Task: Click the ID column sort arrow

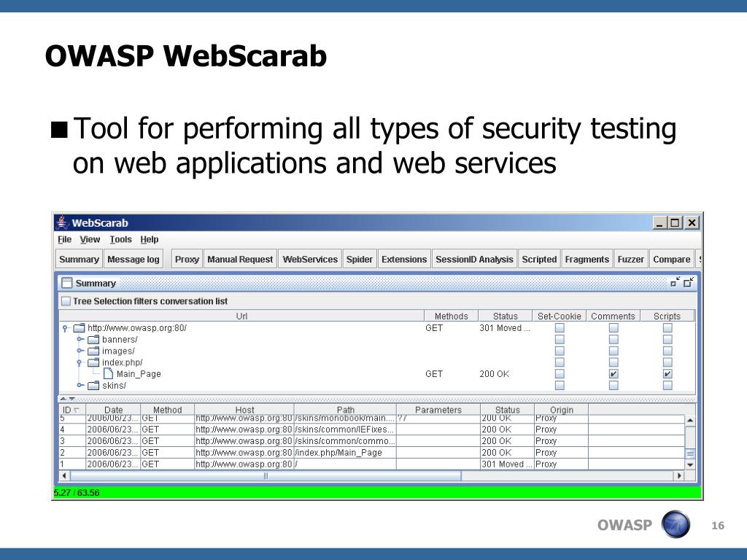Action: pyautogui.click(x=77, y=410)
